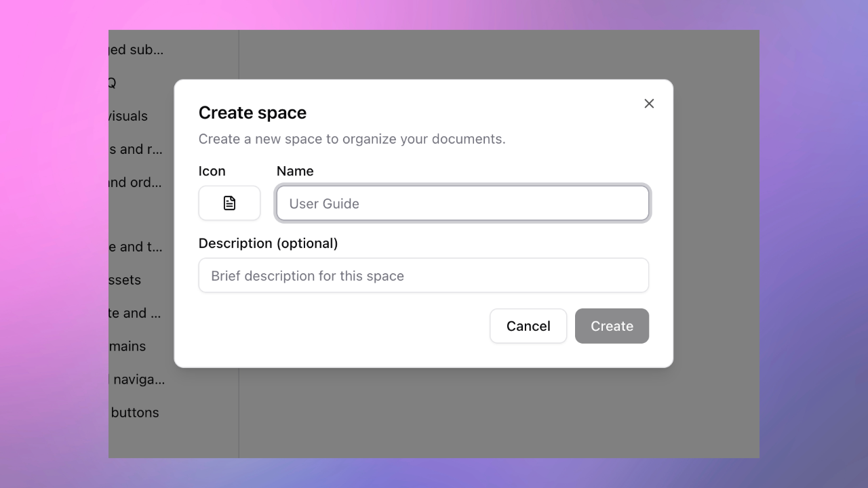Select the 'ssets' sidebar entry
Image resolution: width=868 pixels, height=488 pixels.
tap(126, 280)
